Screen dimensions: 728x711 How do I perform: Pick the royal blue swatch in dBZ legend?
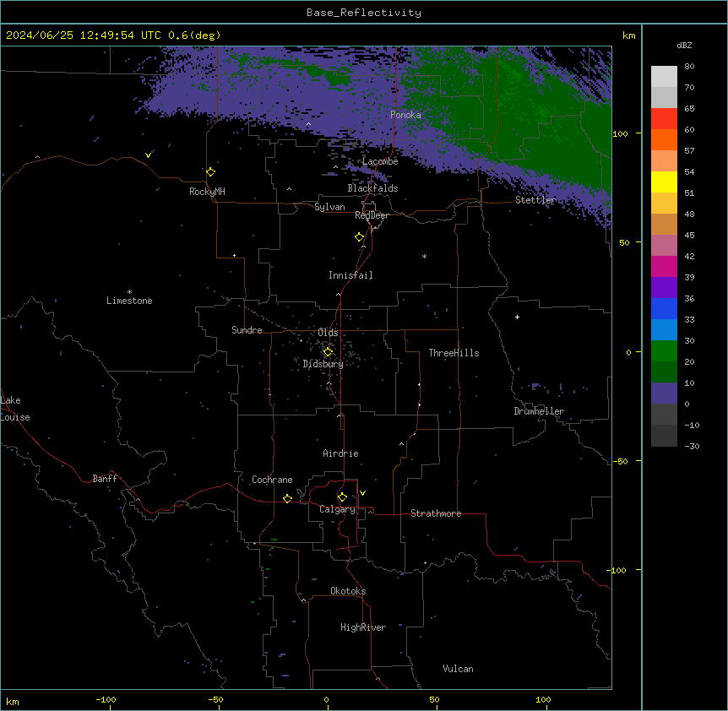664,308
